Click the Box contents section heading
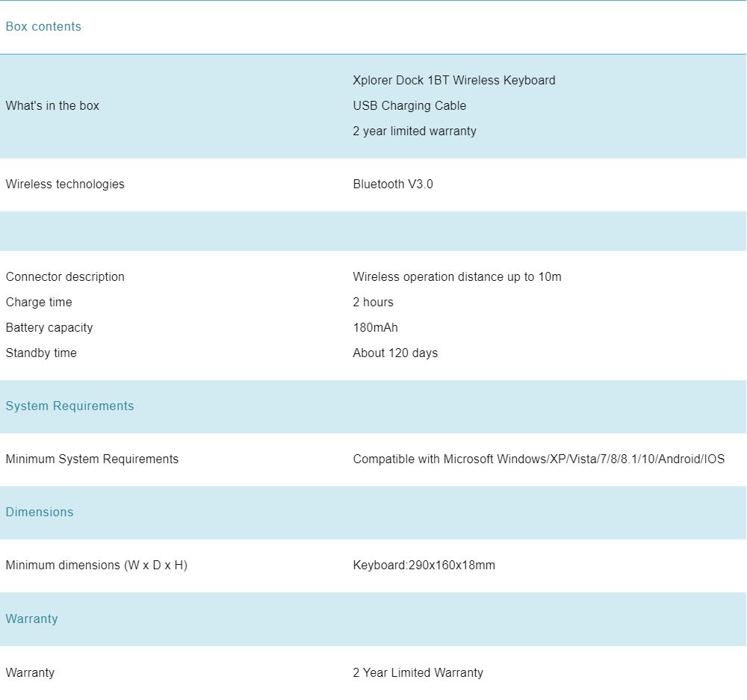This screenshot has width=747, height=700. click(x=43, y=27)
